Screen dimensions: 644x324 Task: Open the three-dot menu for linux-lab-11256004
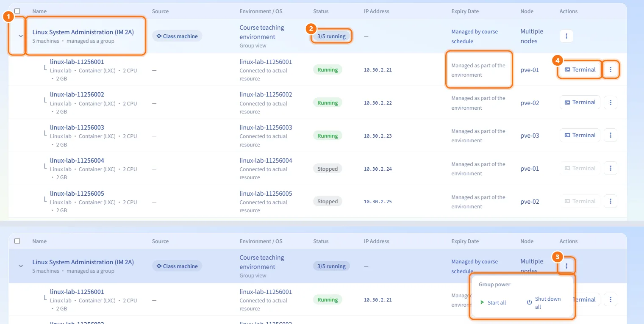coord(611,168)
